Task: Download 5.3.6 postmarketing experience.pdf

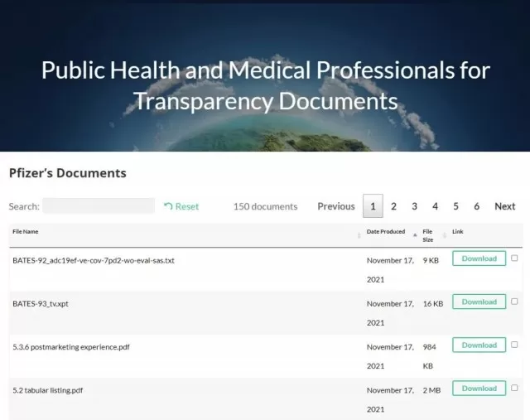Action: 479,345
